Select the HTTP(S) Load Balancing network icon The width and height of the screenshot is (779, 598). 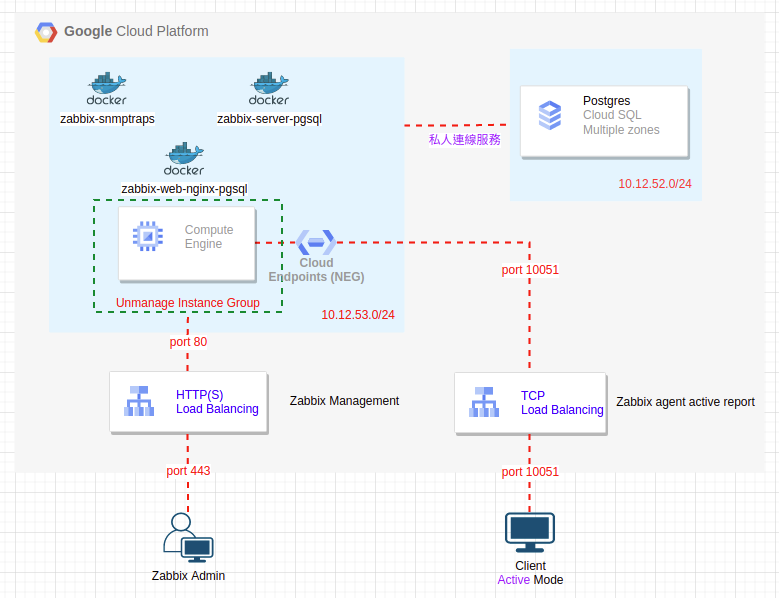pyautogui.click(x=139, y=401)
